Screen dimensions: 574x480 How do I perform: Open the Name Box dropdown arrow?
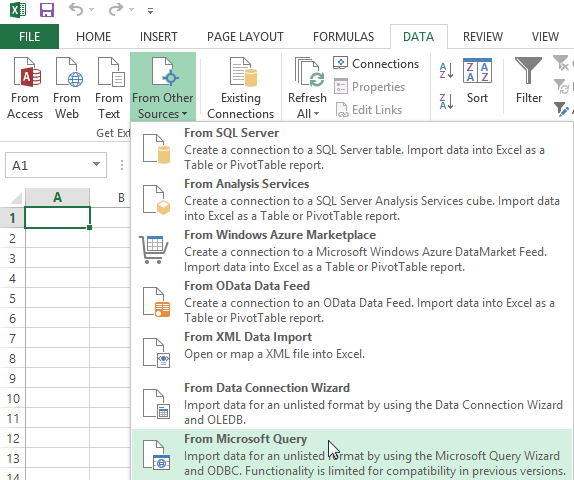(96, 164)
